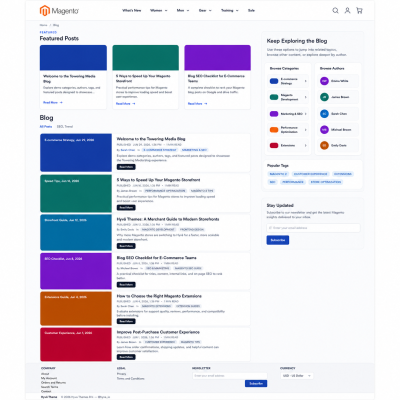
Task: Click the About footer link
Action: 45,374
